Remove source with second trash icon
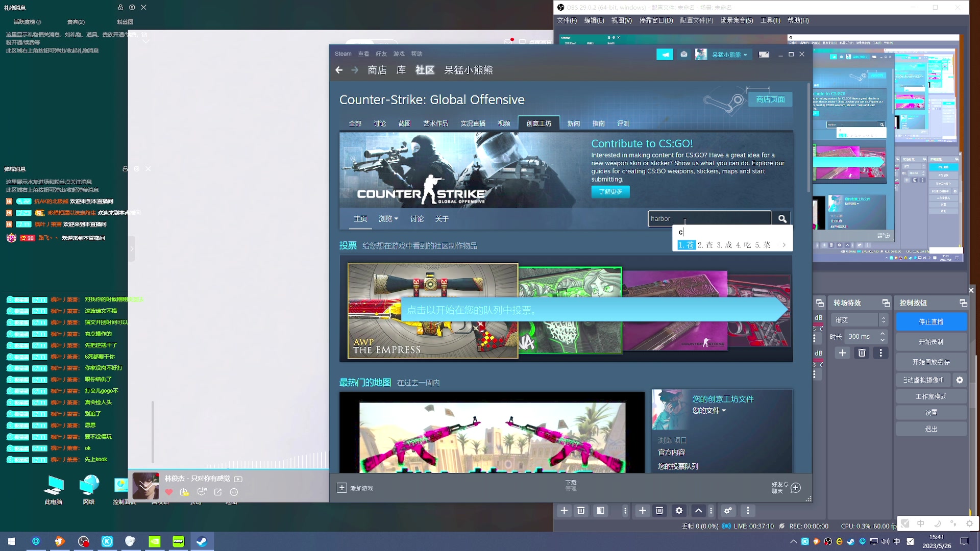This screenshot has width=980, height=551. pyautogui.click(x=659, y=510)
